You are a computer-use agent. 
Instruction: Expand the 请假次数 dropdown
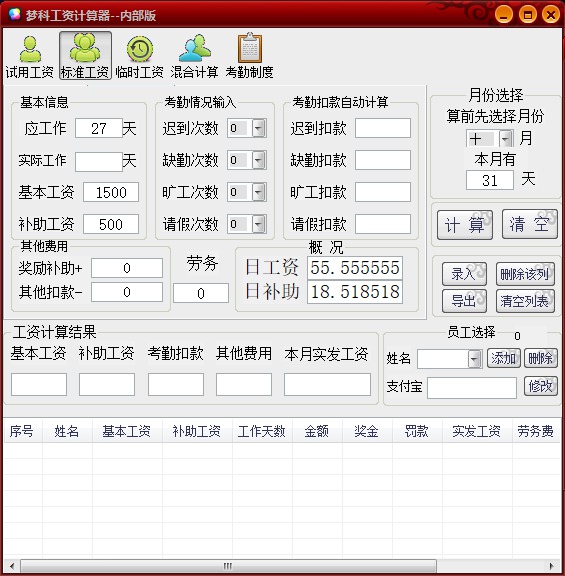259,224
